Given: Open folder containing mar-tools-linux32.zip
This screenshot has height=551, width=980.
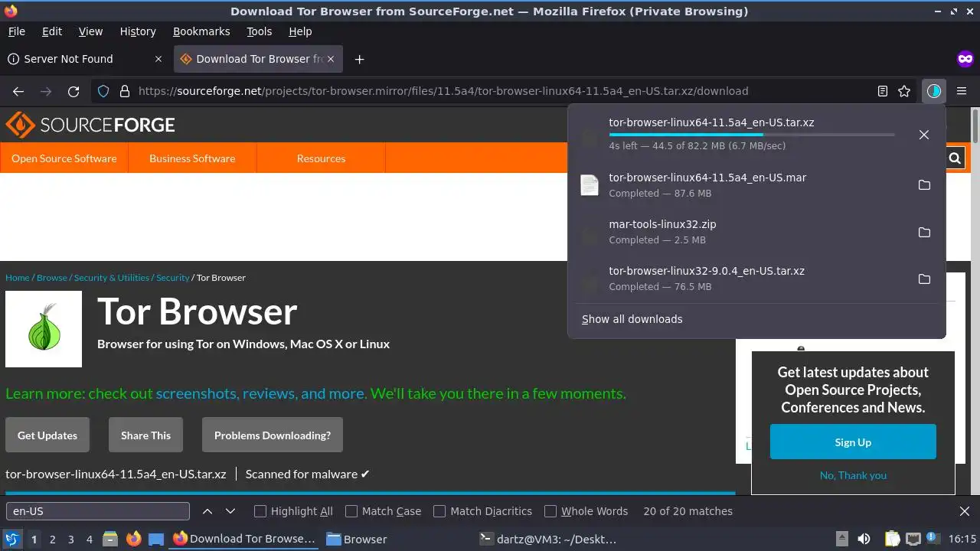Looking at the screenshot, I should pos(924,232).
